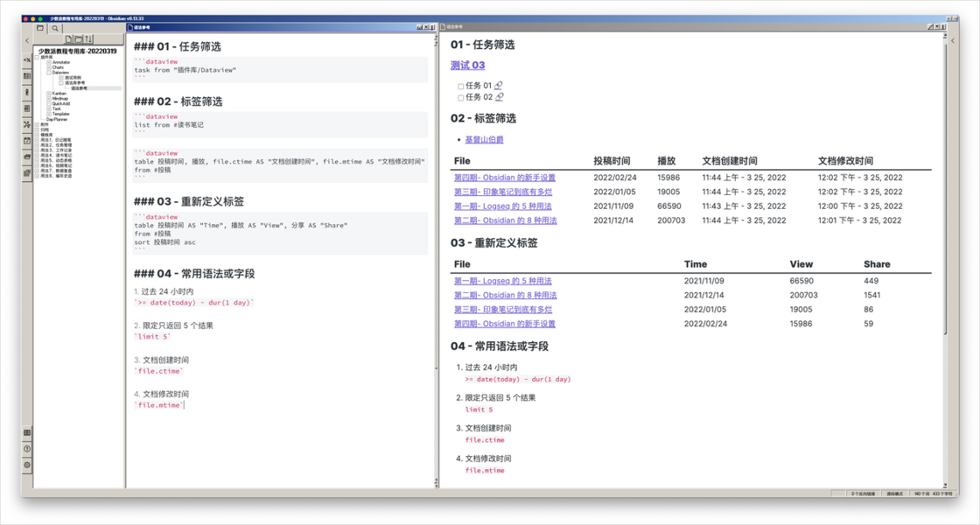Open the 基督山伯爵 link in preview
The image size is (980, 525).
coord(484,140)
